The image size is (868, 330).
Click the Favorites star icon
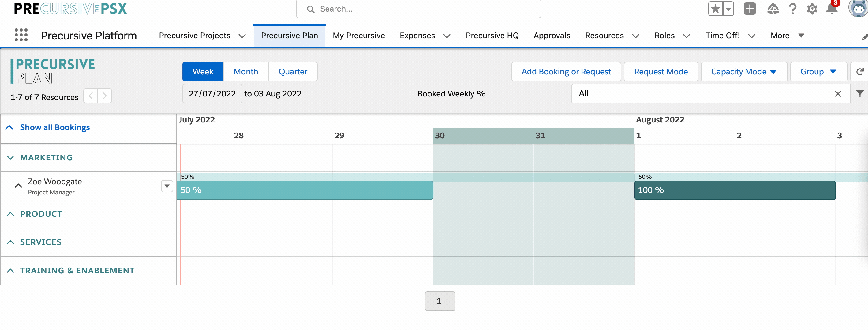click(715, 9)
